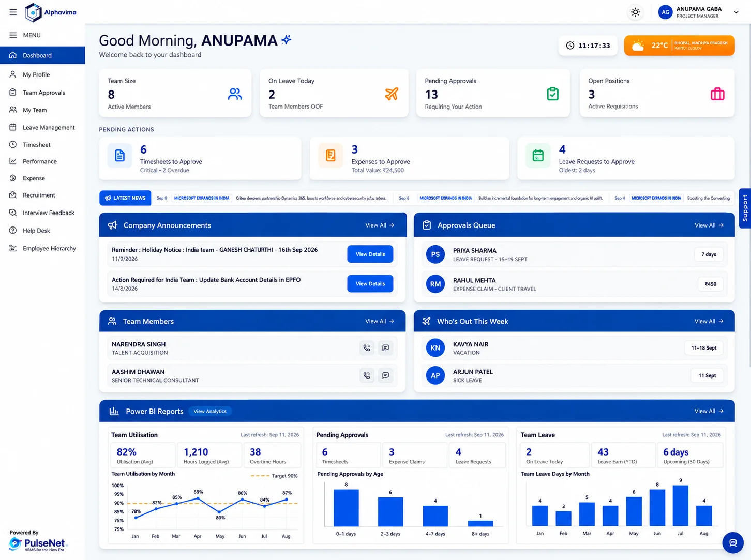Collapse the MENU sidebar toggle

click(x=13, y=35)
